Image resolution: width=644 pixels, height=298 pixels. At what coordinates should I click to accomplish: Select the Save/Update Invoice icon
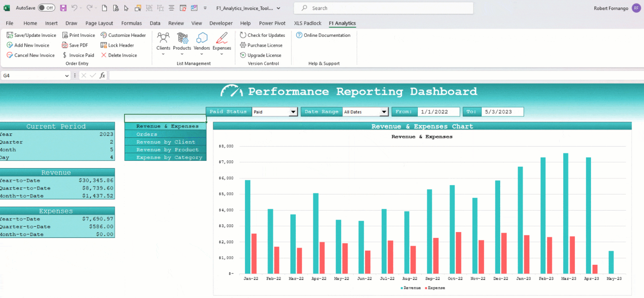[31, 35]
